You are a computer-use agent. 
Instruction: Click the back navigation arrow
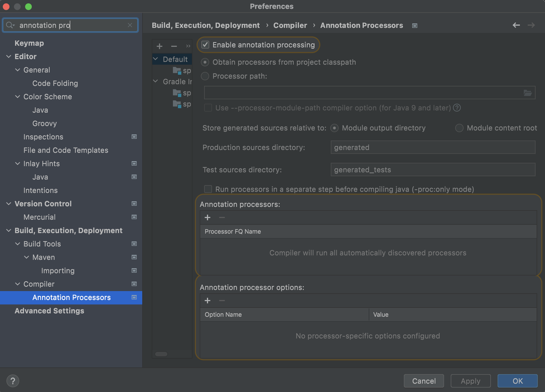click(516, 25)
